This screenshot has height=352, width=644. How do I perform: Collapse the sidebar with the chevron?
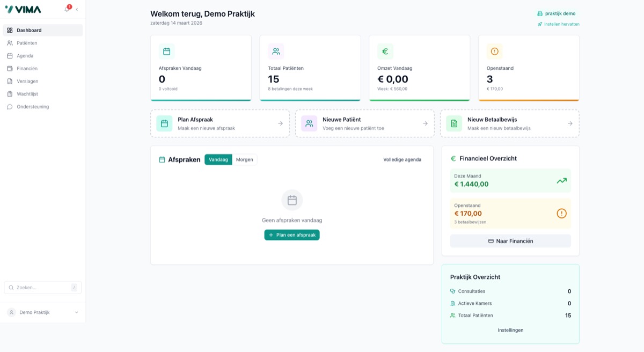click(77, 10)
